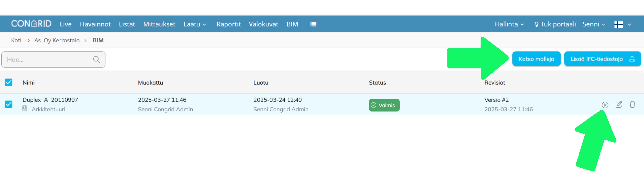Select BIM in the top navigation
The width and height of the screenshot is (644, 187).
point(292,24)
